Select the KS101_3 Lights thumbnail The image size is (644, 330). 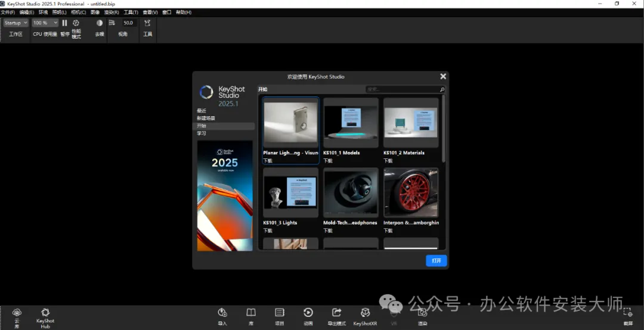(x=291, y=193)
